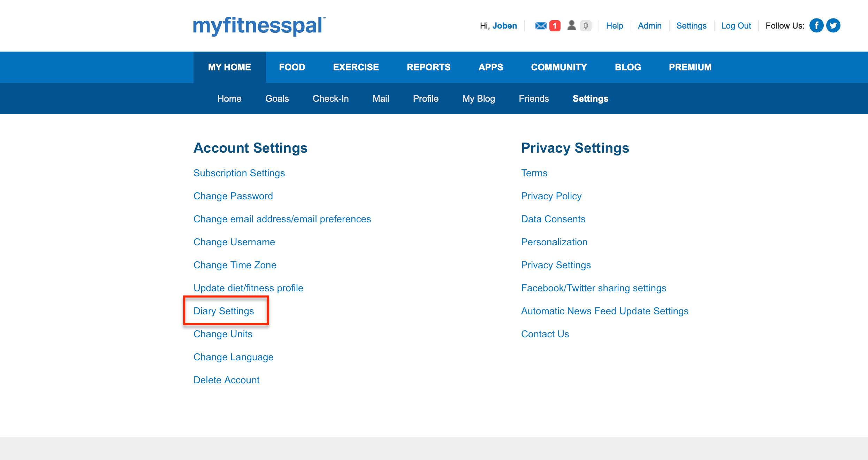Click the myfitnesspal logo
The height and width of the screenshot is (460, 868).
(259, 26)
